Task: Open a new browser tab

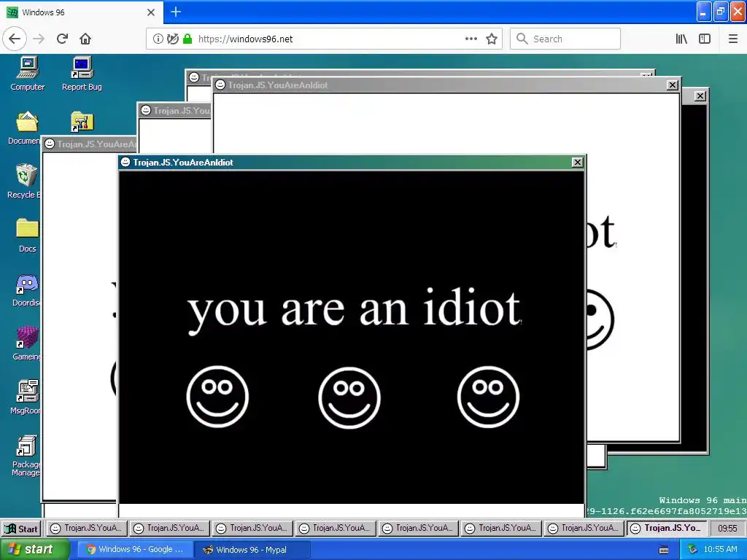Action: pos(176,12)
